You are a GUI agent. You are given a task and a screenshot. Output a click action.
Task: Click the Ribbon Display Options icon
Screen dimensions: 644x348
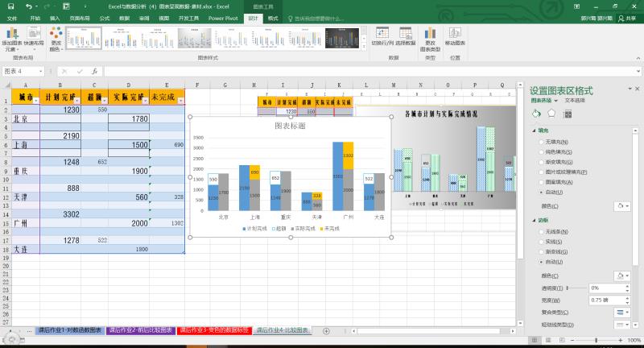pyautogui.click(x=577, y=6)
